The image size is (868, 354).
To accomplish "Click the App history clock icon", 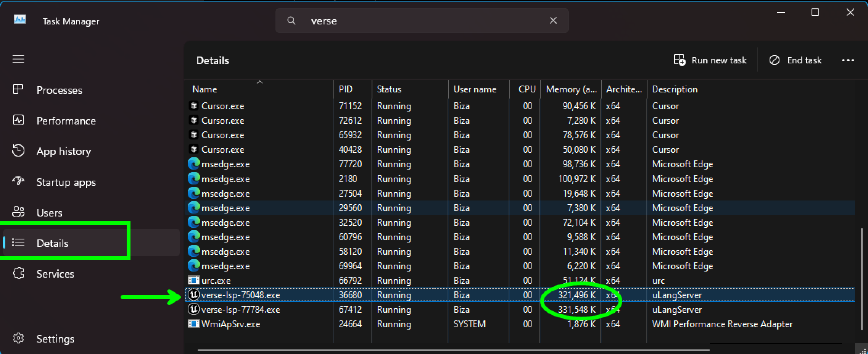I will click(18, 151).
